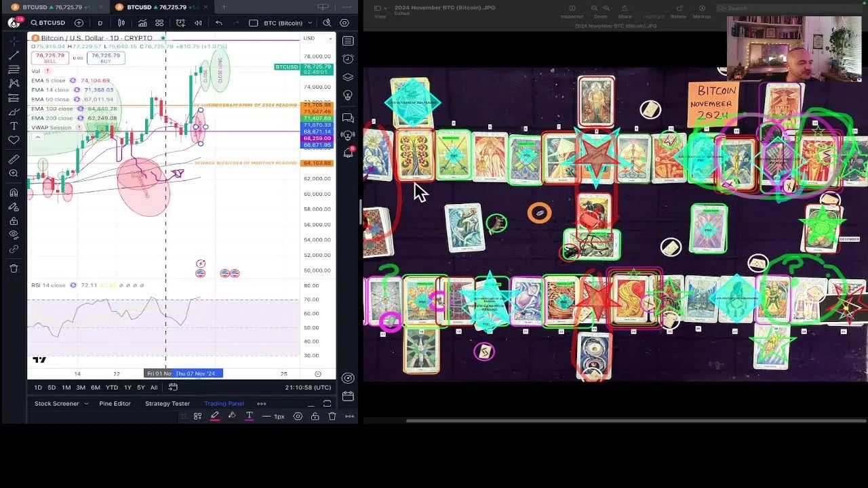Open the View dropdown in Preview window
868x488 pixels.
tap(381, 11)
